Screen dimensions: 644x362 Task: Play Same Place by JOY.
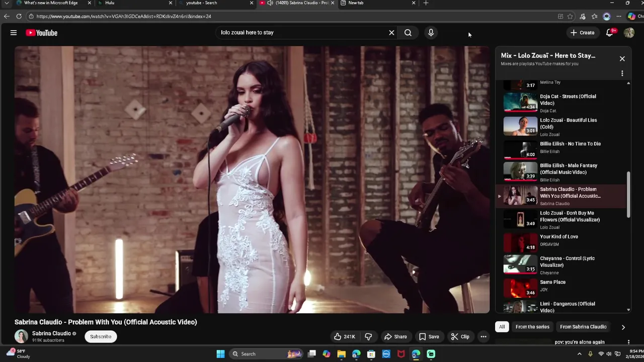[x=561, y=287]
